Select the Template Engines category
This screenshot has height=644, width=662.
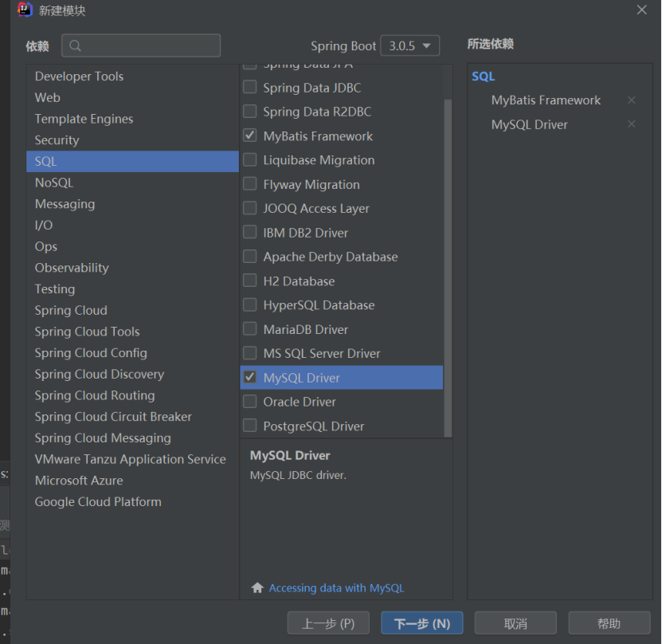(132, 119)
